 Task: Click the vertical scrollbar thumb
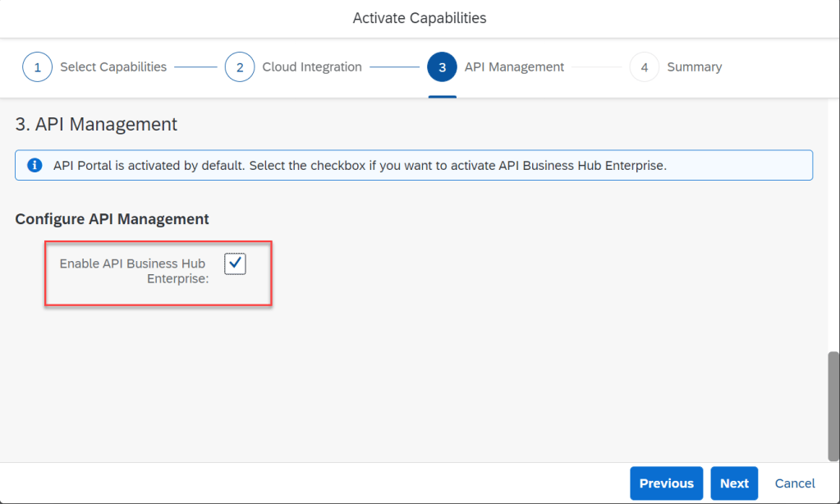point(833,406)
